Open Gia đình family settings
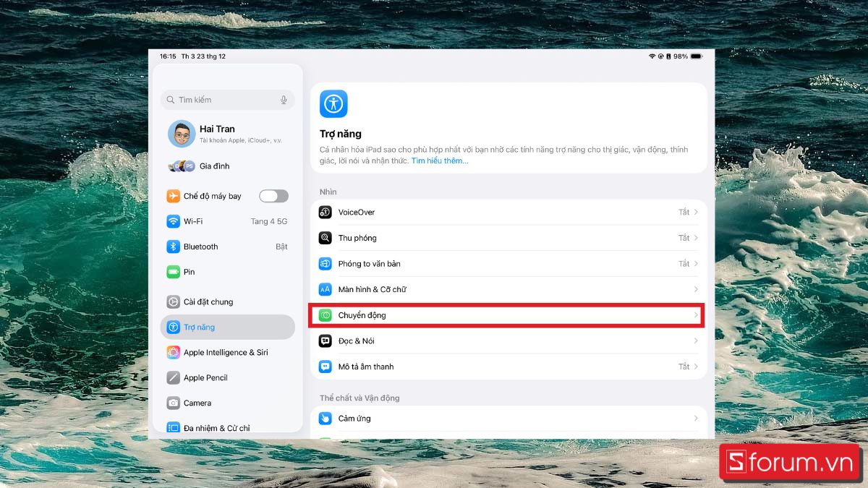 point(228,166)
